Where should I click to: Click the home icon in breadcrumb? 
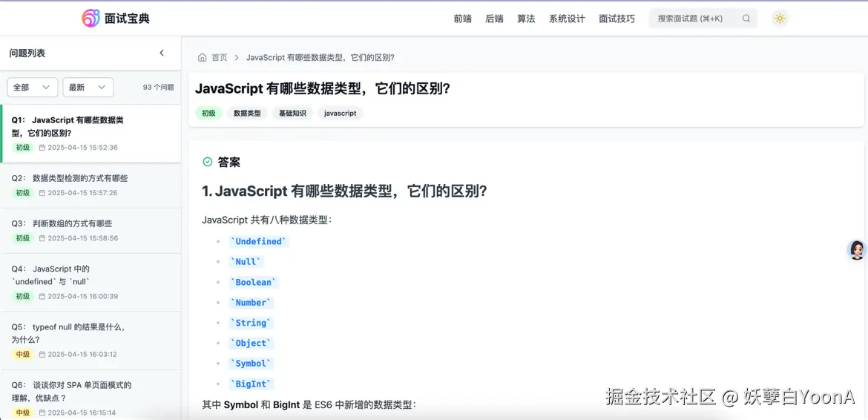click(203, 57)
